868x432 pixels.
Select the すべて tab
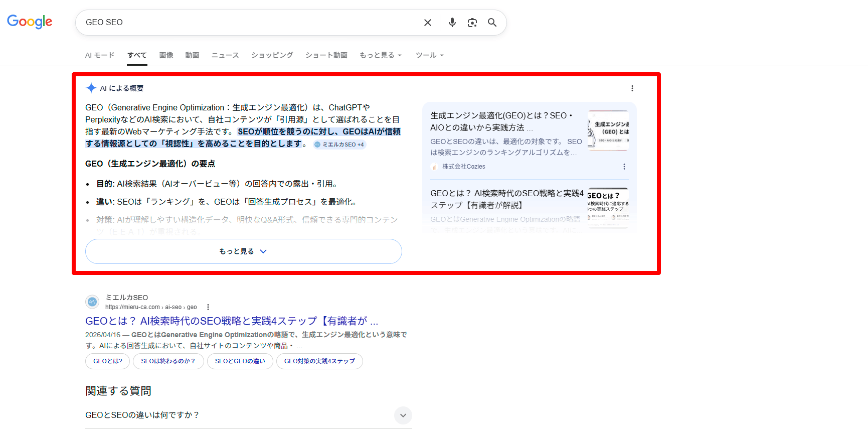[x=137, y=55]
